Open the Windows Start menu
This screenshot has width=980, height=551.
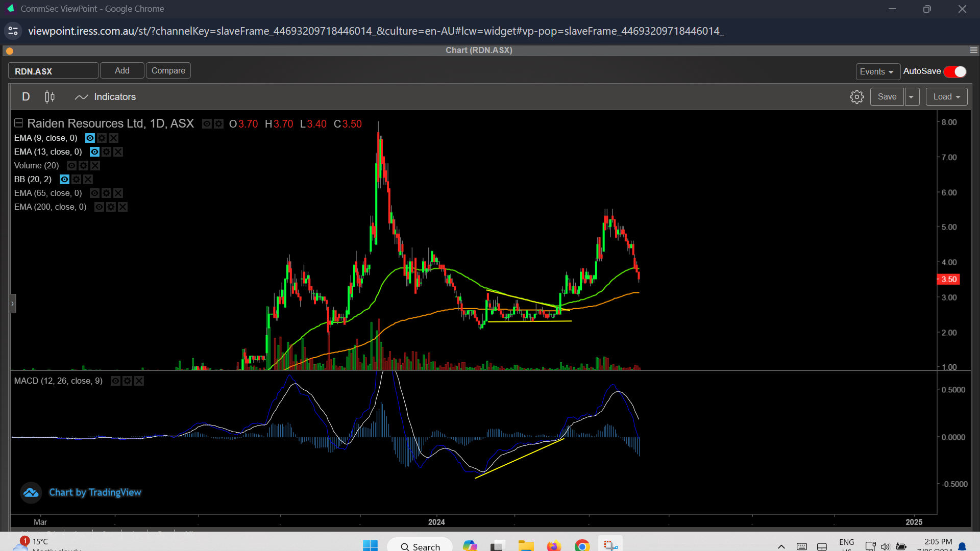tap(370, 546)
